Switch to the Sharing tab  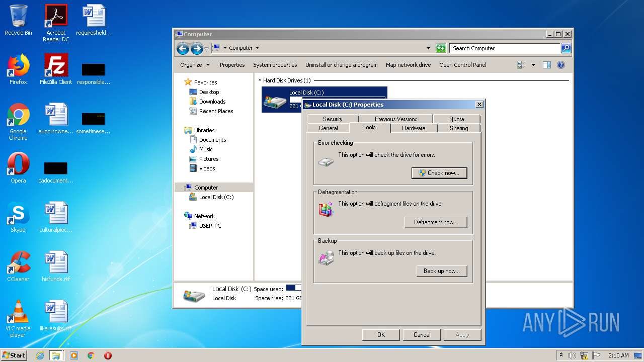point(459,128)
